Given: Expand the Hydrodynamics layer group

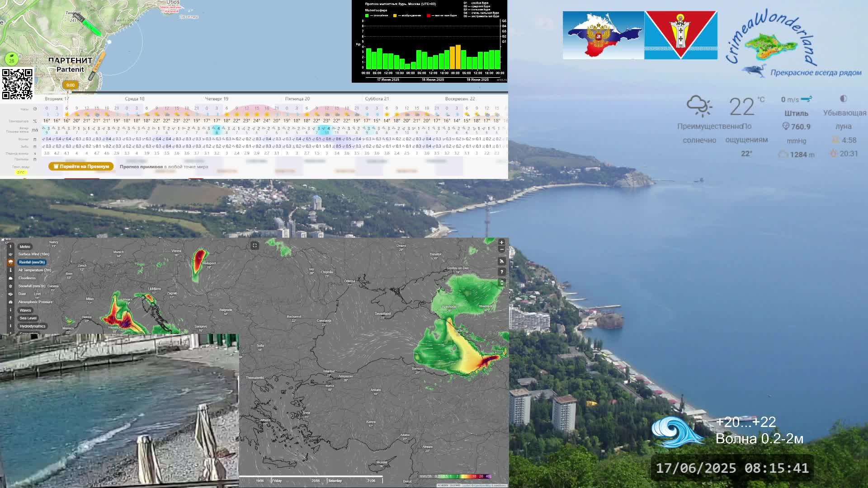Looking at the screenshot, I should 33,326.
